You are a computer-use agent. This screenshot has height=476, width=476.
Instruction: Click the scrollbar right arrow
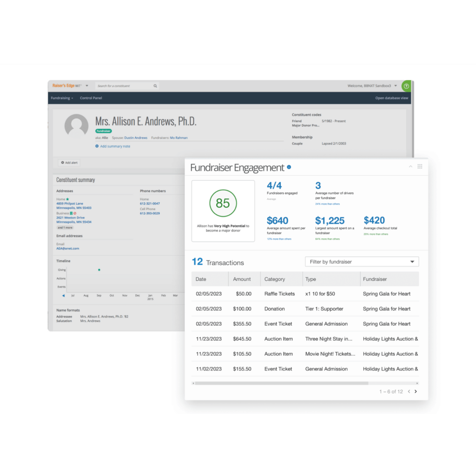pos(417,383)
